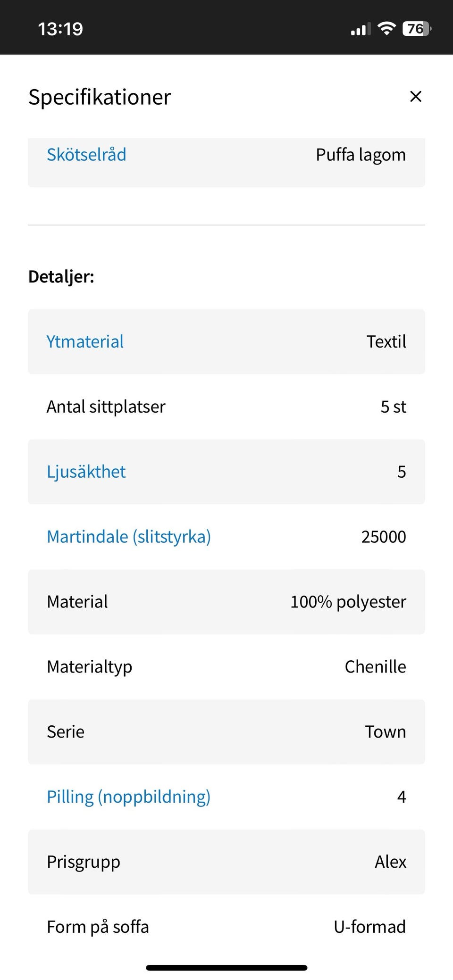Select the Materialtyp Chenille row
The width and height of the screenshot is (453, 980).
pos(226,667)
